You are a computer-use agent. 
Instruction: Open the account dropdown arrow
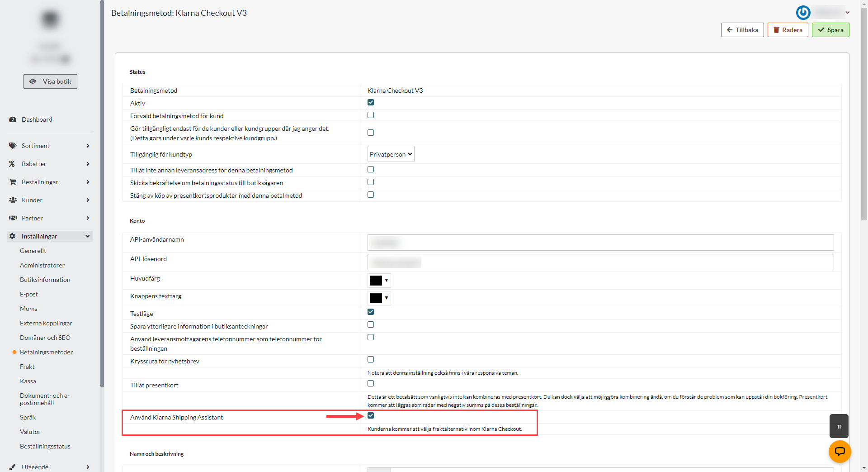848,13
